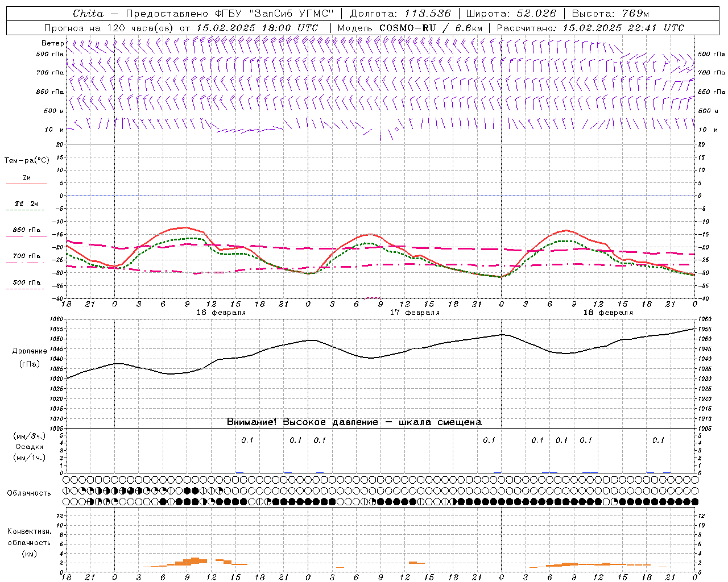
Task: Click the Модель COSMO-RU / 6.6км text
Action: (409, 28)
